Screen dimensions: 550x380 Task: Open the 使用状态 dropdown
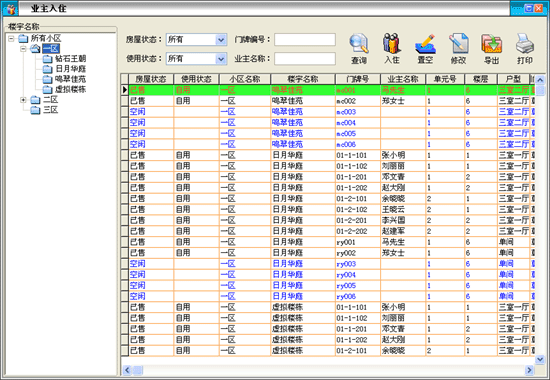(221, 59)
